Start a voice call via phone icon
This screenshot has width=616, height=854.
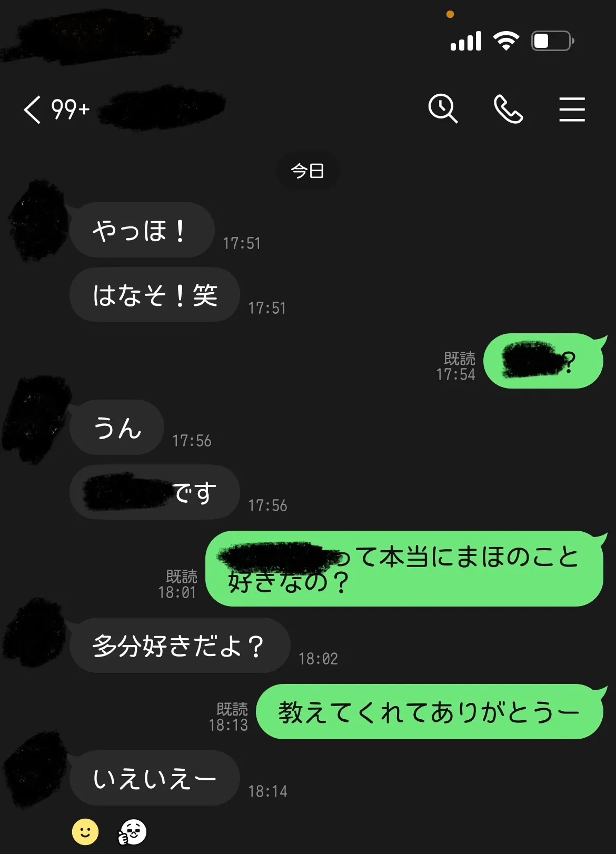(x=508, y=109)
